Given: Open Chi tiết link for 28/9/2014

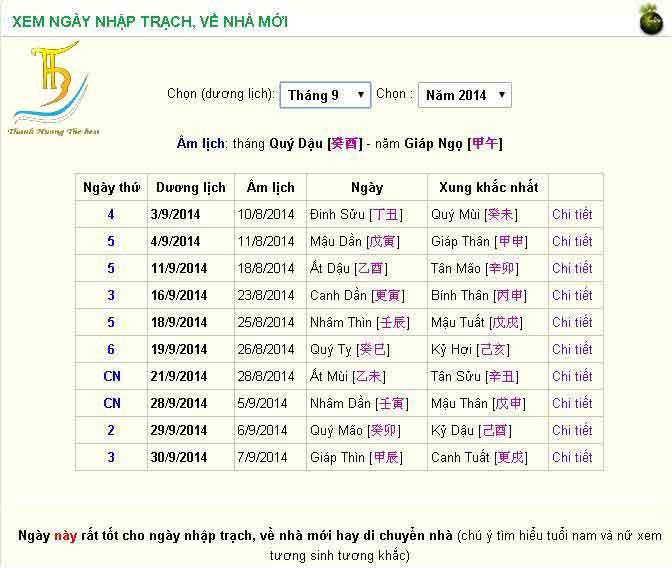Looking at the screenshot, I should coord(572,403).
